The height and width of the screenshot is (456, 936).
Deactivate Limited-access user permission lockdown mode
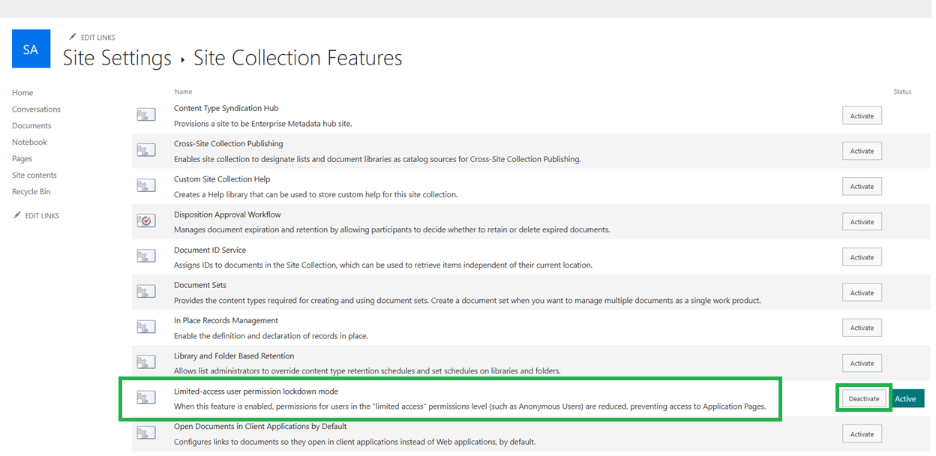click(864, 399)
